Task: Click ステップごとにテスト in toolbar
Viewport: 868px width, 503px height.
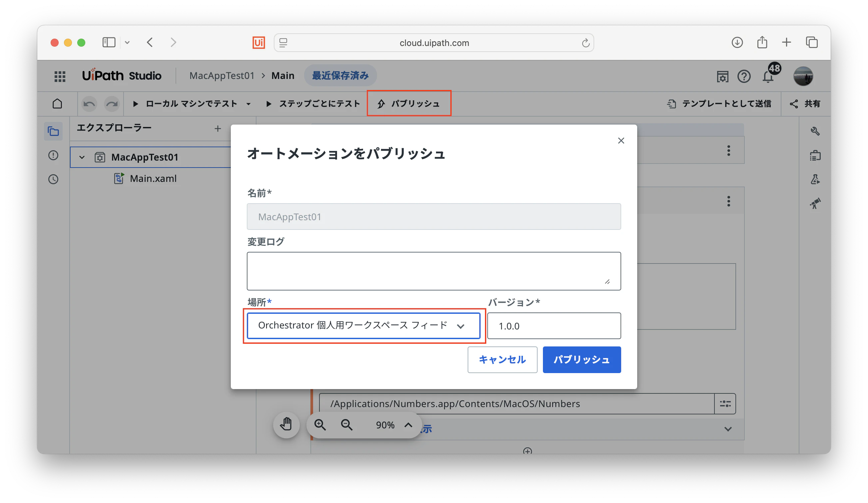Action: [x=313, y=104]
